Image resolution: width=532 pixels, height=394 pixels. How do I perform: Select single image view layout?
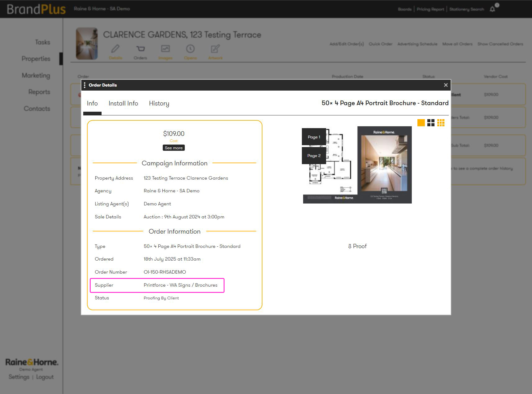[421, 123]
